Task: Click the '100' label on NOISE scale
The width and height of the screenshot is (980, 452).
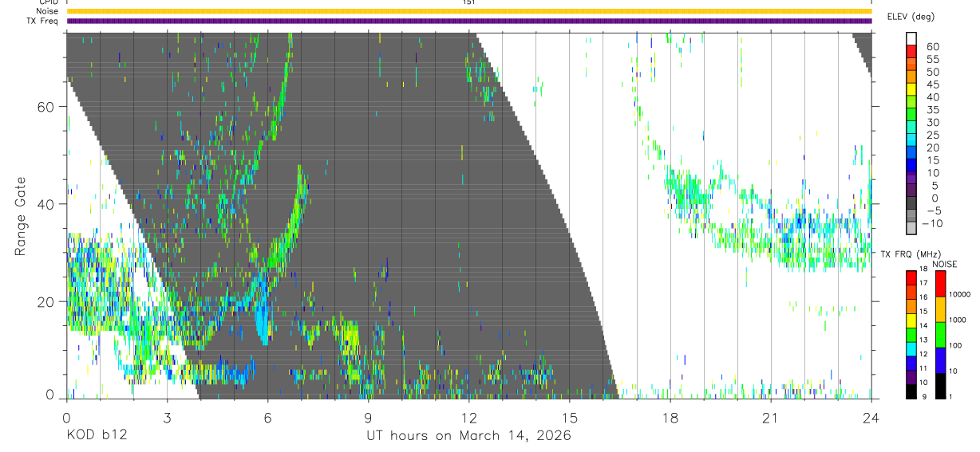Action: (x=957, y=346)
